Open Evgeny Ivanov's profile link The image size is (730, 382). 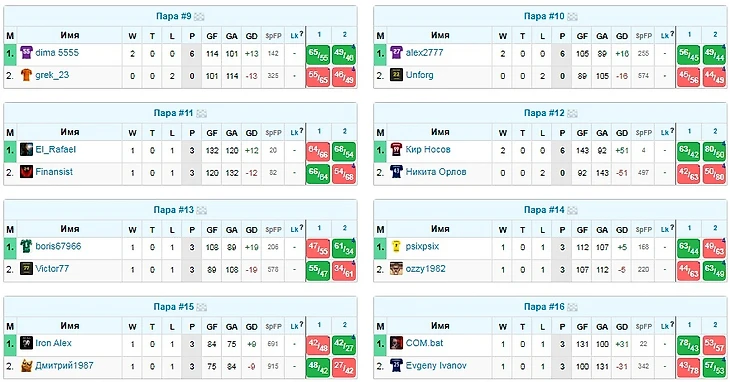pos(436,365)
